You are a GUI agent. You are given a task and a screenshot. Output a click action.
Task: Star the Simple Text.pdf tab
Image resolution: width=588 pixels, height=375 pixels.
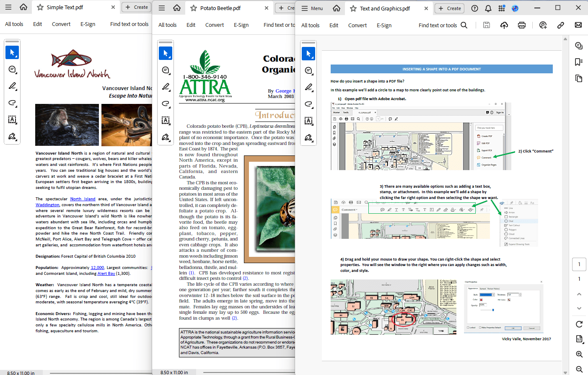[40, 7]
